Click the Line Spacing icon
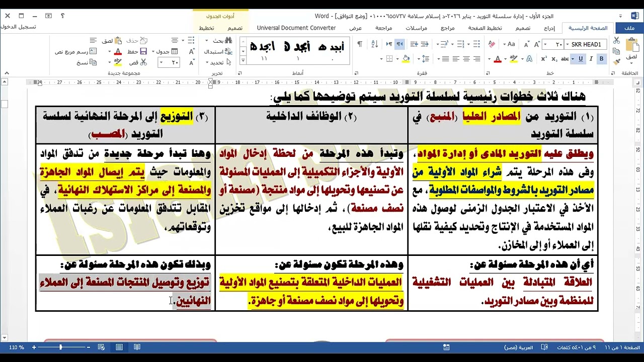644x362 pixels. tap(425, 59)
